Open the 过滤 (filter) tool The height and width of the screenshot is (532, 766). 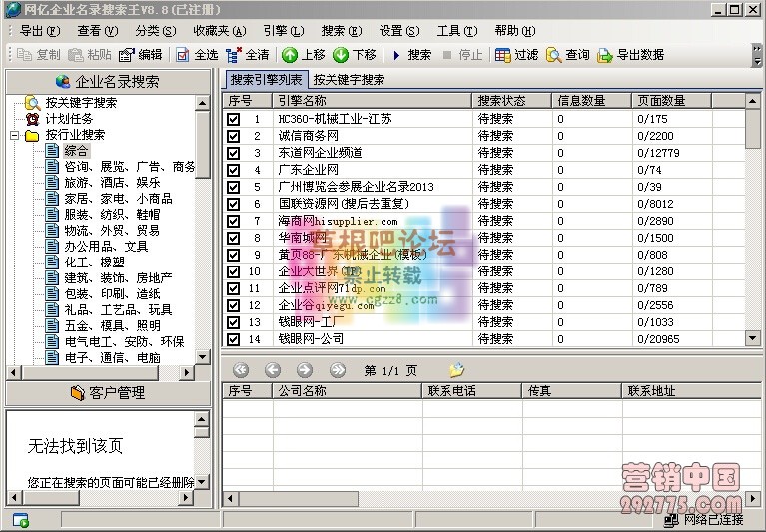502,54
